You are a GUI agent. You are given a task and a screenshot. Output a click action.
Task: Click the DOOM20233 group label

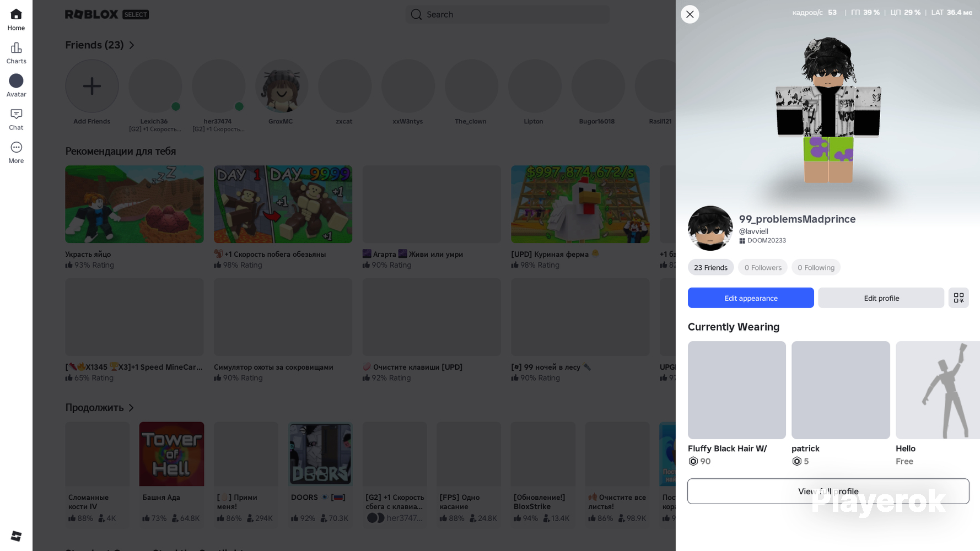[762, 241]
